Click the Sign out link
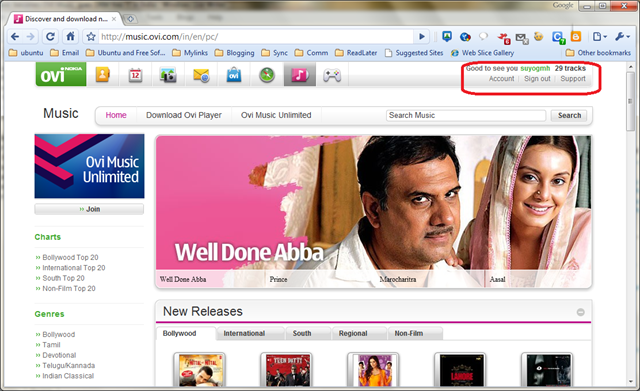Viewport: 640px width, 391px height. [x=537, y=79]
